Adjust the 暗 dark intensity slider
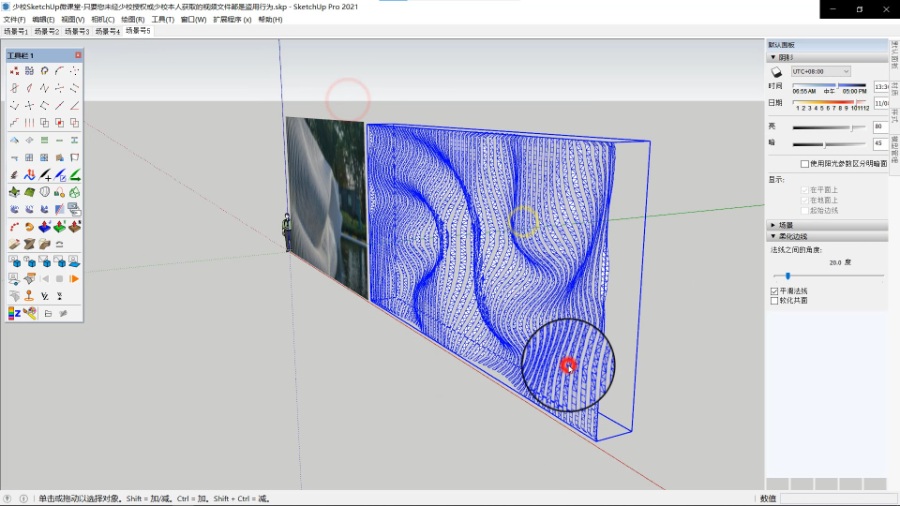 pyautogui.click(x=829, y=145)
